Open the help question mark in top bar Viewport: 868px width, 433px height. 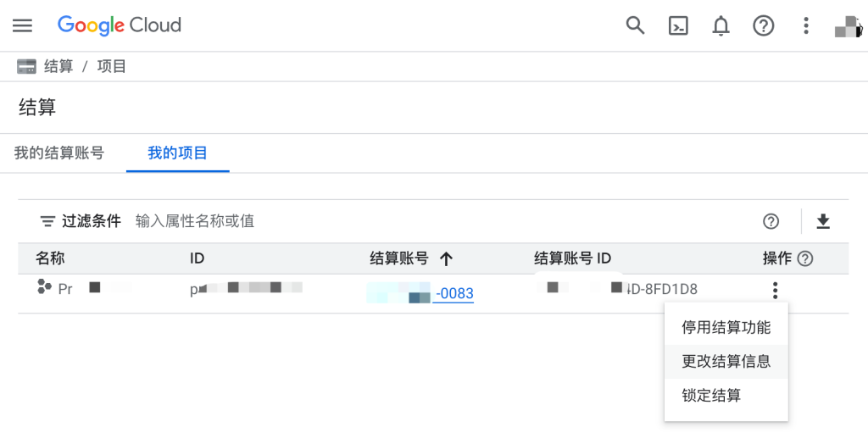tap(764, 25)
